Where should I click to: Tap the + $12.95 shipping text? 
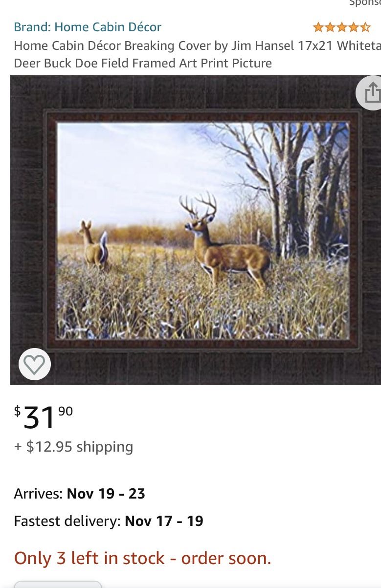coord(73,447)
